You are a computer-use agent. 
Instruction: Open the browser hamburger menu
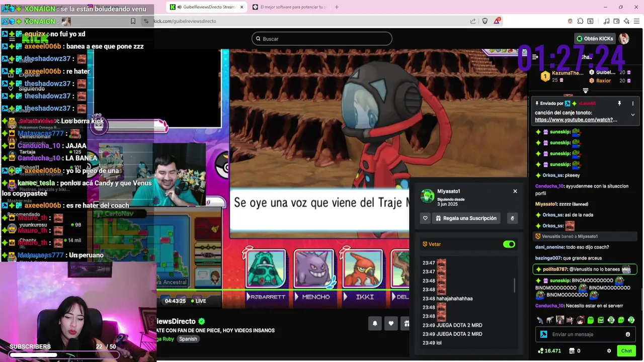[637, 21]
